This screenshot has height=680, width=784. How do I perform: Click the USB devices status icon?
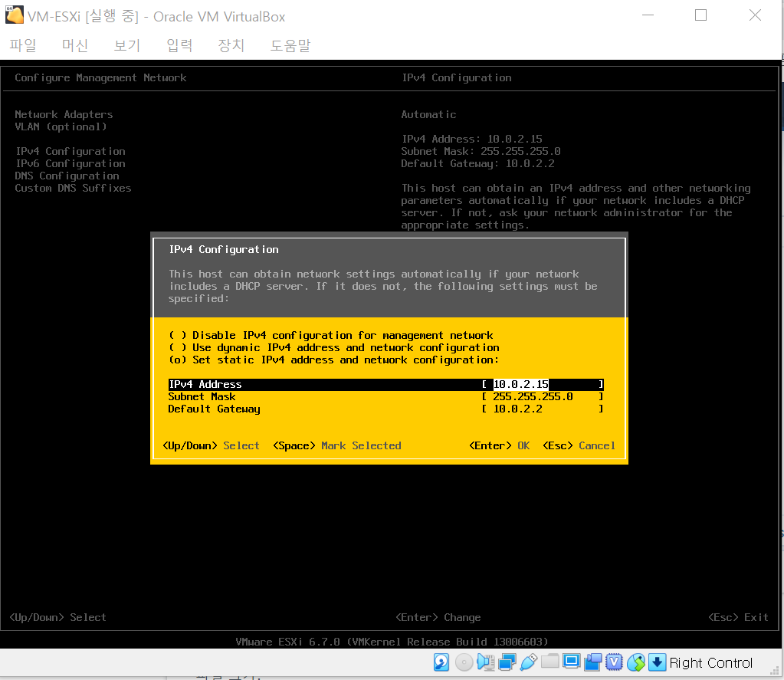[x=529, y=662]
